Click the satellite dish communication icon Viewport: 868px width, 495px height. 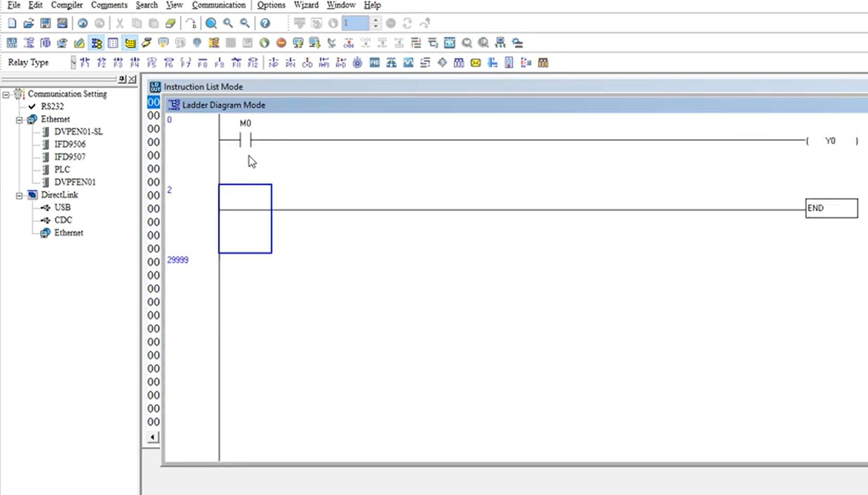331,43
